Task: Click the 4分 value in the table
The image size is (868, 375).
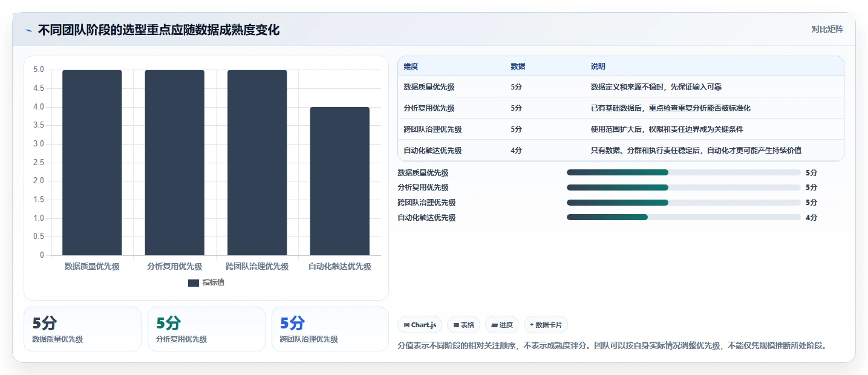Action: pyautogui.click(x=516, y=151)
